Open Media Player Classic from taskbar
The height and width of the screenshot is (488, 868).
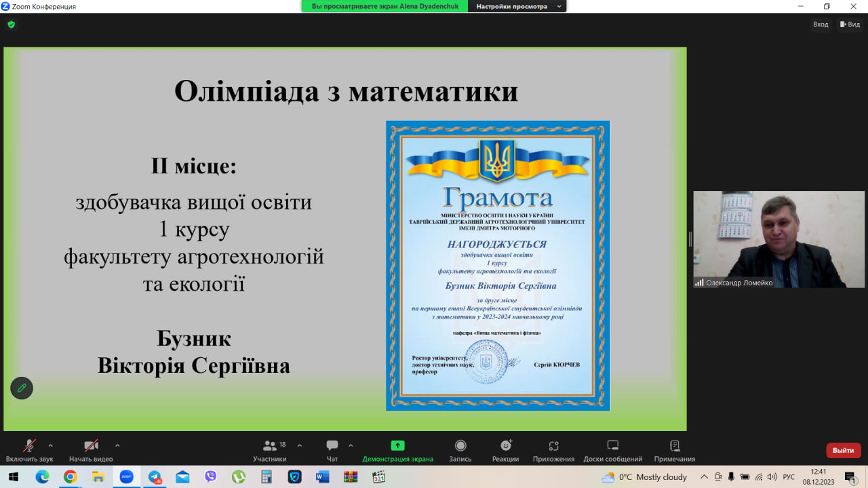tap(378, 476)
